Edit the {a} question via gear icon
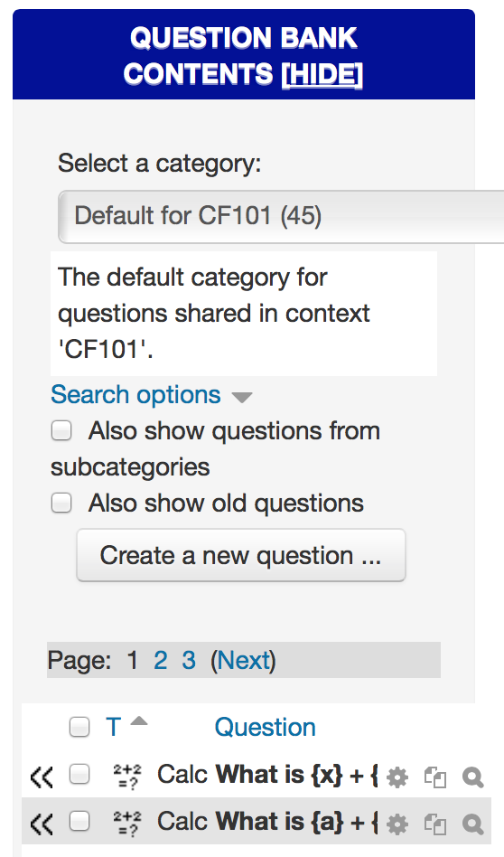 pyautogui.click(x=397, y=824)
